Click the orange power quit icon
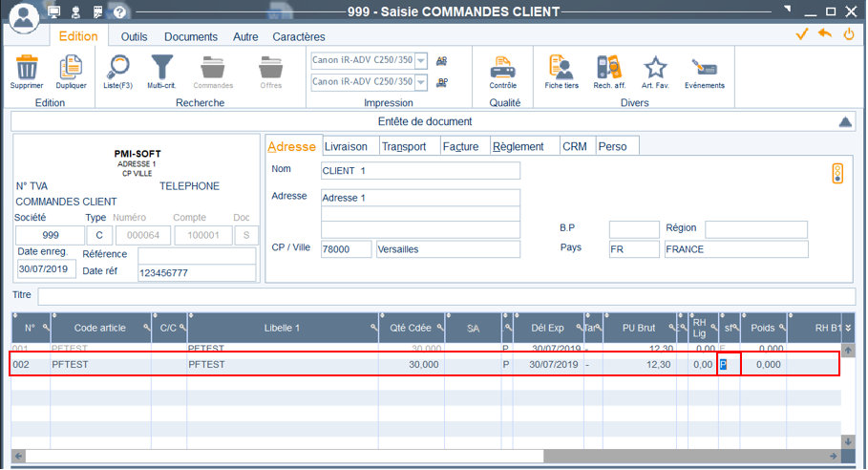The image size is (868, 470). pos(849,34)
